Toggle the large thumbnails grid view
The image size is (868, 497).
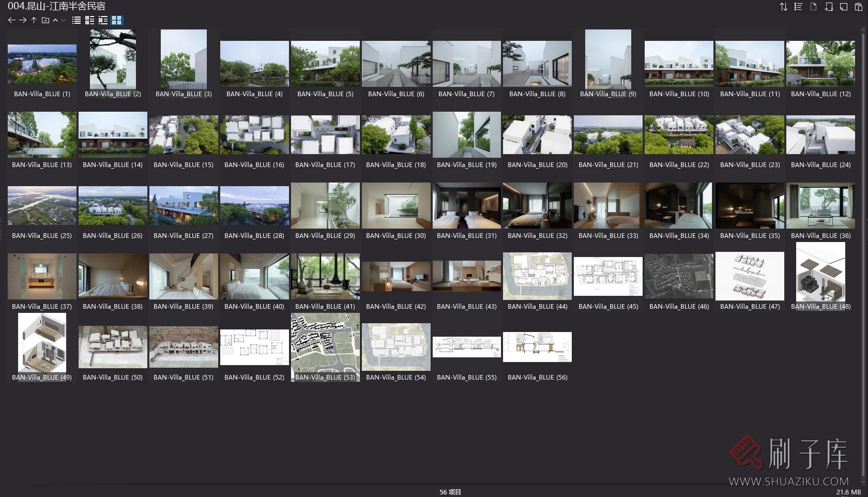click(x=117, y=20)
